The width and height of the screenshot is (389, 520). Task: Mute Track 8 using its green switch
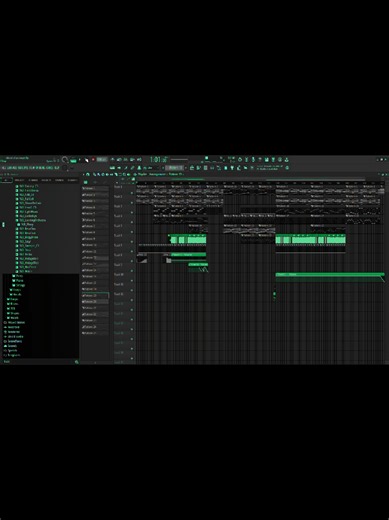point(132,261)
